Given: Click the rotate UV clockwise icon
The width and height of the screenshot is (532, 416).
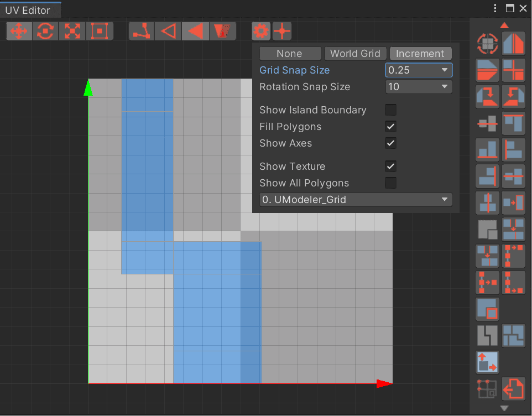Looking at the screenshot, I should (487, 97).
